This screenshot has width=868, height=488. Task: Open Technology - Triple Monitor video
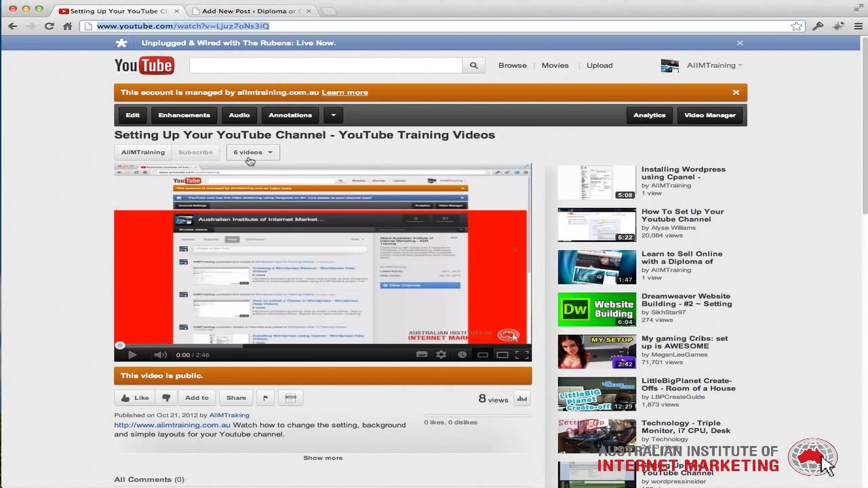pos(686,427)
